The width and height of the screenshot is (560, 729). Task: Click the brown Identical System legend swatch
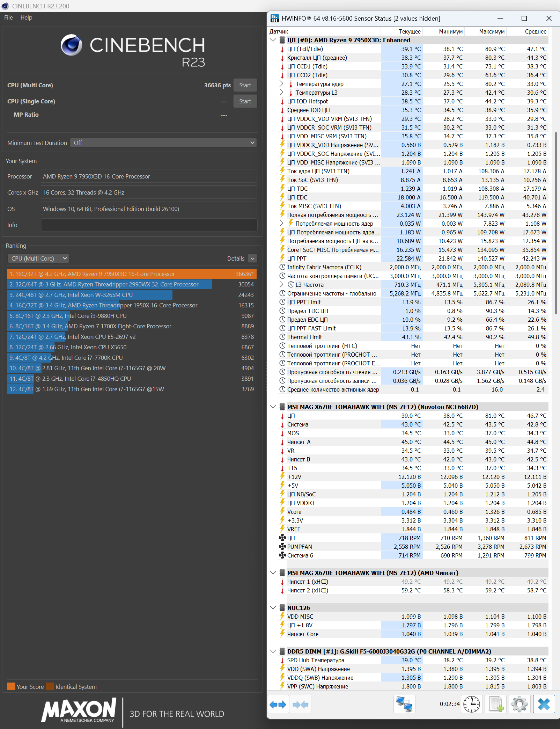50,686
